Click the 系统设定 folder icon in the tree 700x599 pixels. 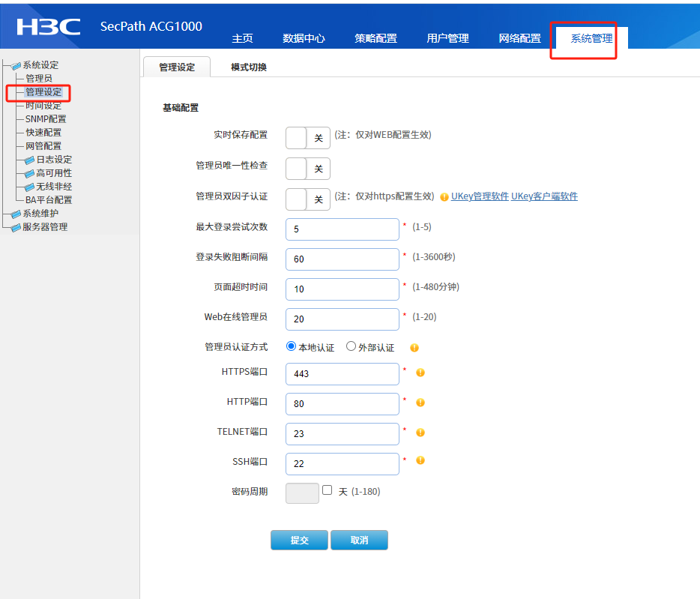tap(16, 66)
